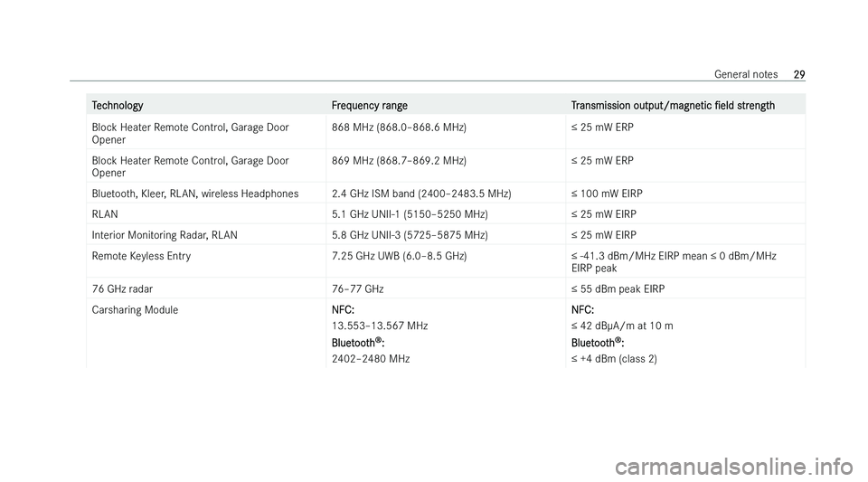Click the General notes page header
This screenshot has height=482, width=868.
click(x=746, y=74)
